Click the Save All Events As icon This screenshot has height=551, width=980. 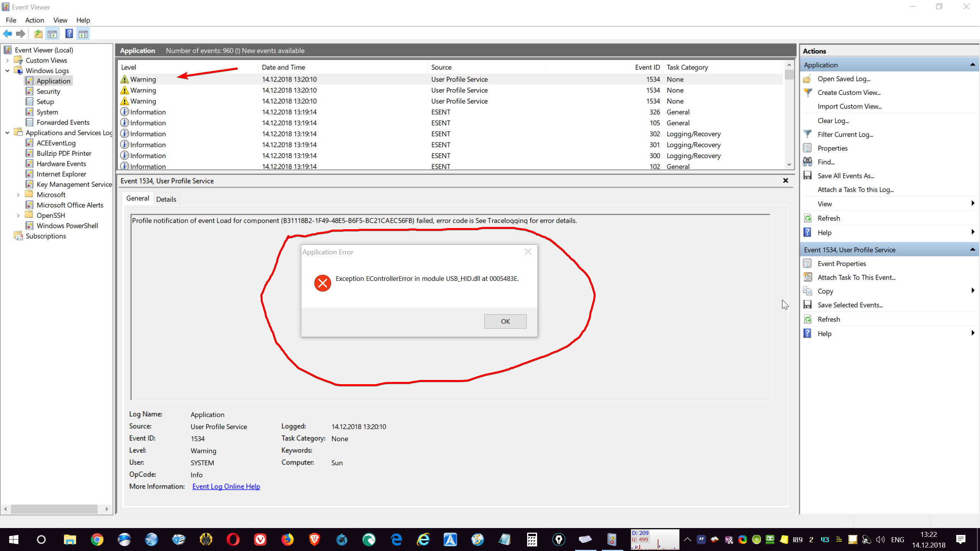coord(807,176)
